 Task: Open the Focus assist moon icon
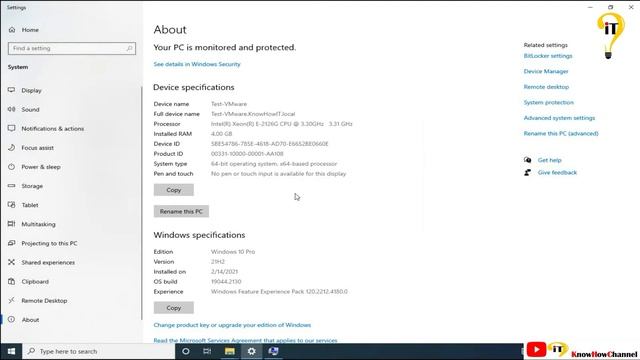point(11,148)
